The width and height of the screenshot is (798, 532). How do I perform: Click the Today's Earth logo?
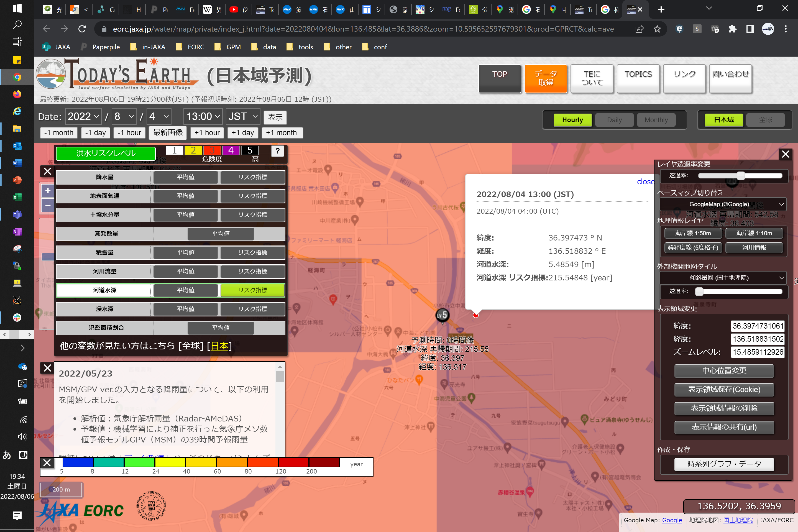click(117, 74)
